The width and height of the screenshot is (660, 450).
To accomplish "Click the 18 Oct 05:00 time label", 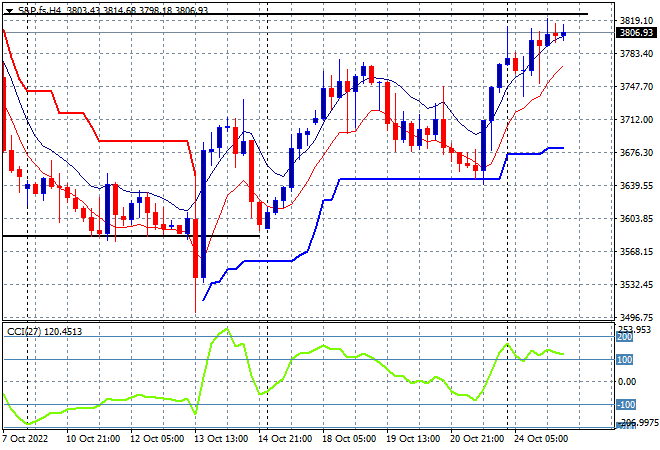I will tap(349, 439).
